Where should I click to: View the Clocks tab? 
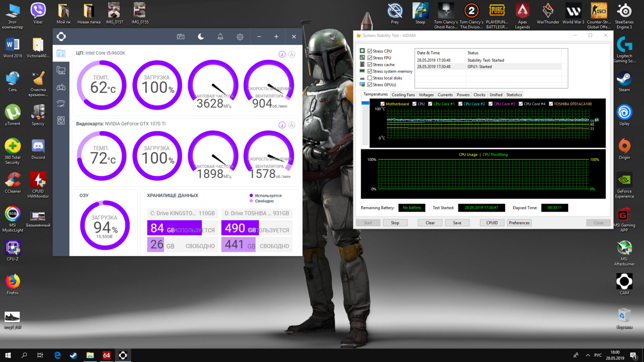[x=479, y=95]
